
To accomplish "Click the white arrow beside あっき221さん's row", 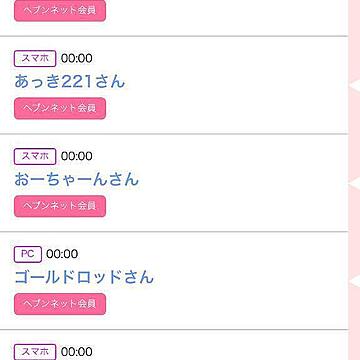I will point(354,86).
